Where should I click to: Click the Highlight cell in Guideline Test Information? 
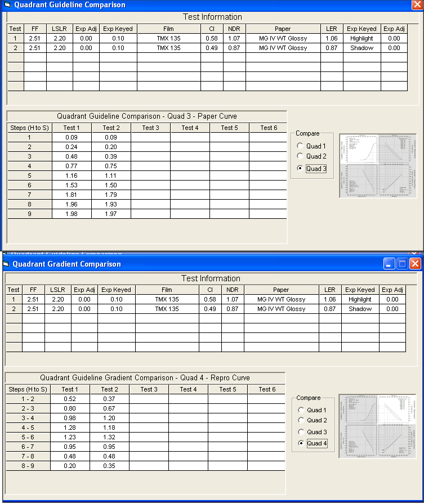tap(361, 38)
